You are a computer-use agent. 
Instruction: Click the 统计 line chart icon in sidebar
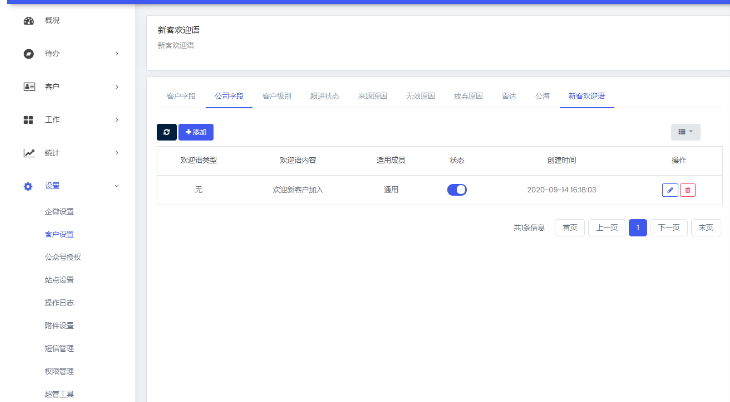[x=29, y=153]
